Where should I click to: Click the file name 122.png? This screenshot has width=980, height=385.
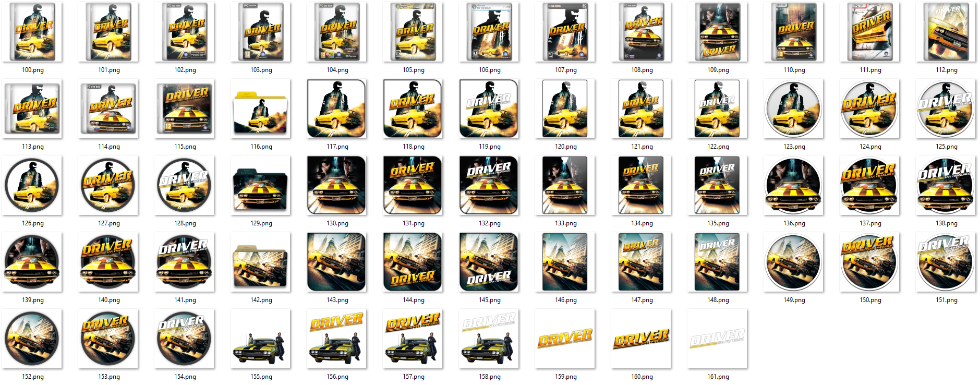coord(718,147)
